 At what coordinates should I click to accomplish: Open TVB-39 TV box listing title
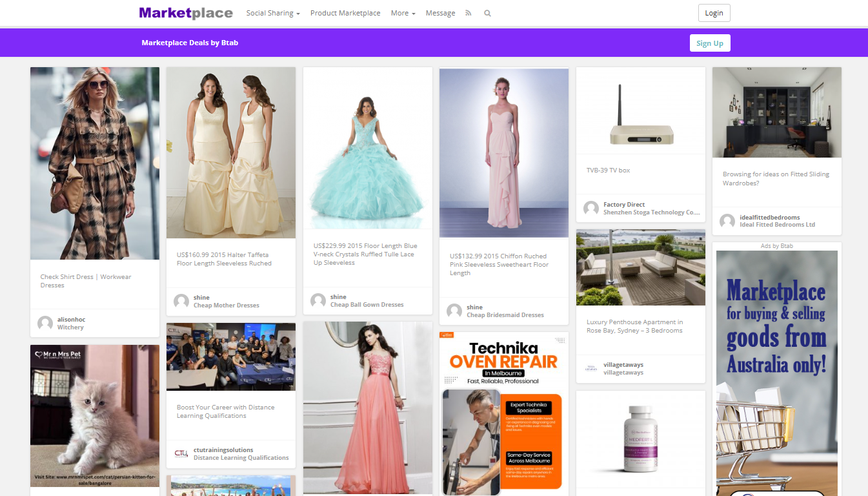click(x=608, y=170)
